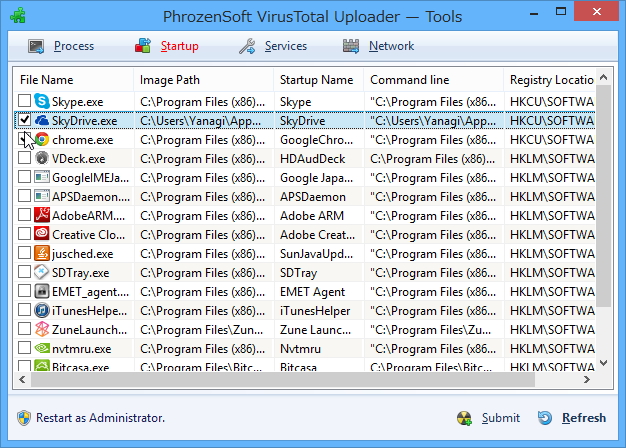This screenshot has height=448, width=626.
Task: Click the VDeck.exe icon
Action: click(x=42, y=159)
